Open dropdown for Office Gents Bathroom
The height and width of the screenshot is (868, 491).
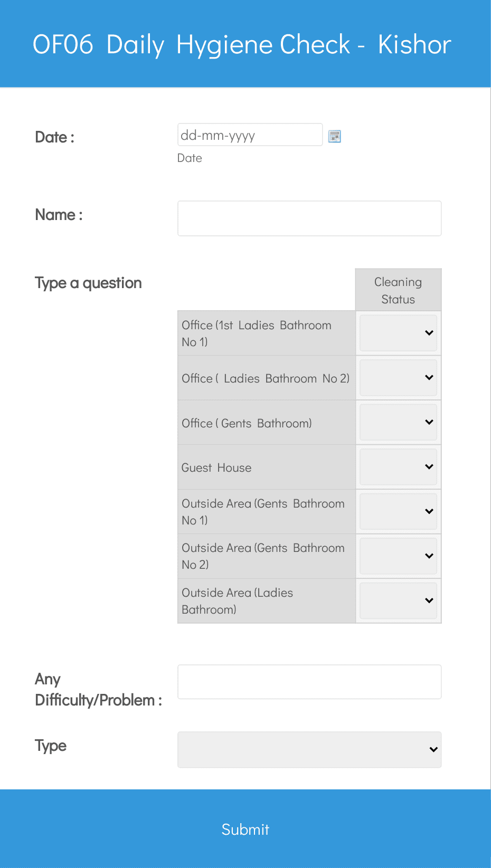[x=398, y=422]
